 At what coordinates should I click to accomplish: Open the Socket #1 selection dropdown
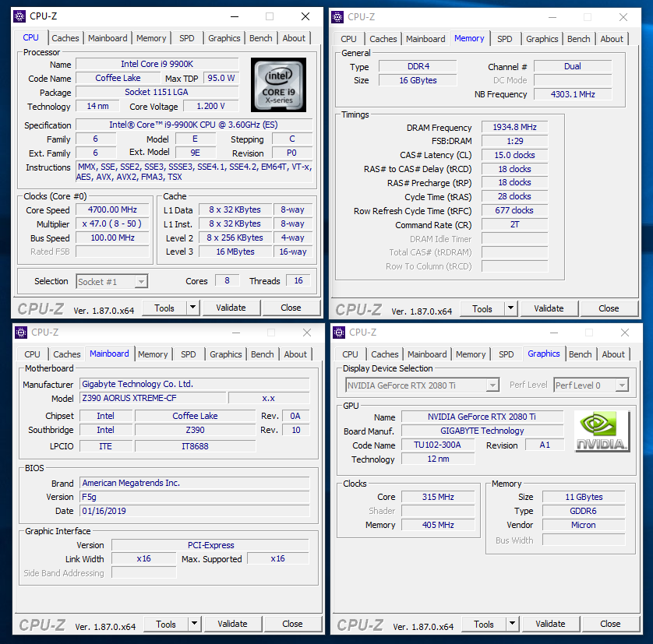142,281
